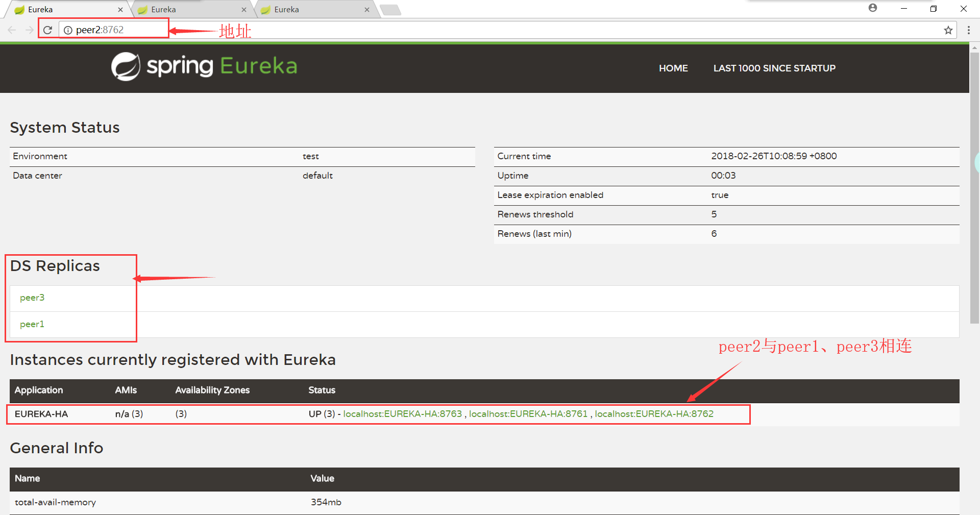The width and height of the screenshot is (980, 515).
Task: Click the browser back arrow
Action: click(x=12, y=30)
